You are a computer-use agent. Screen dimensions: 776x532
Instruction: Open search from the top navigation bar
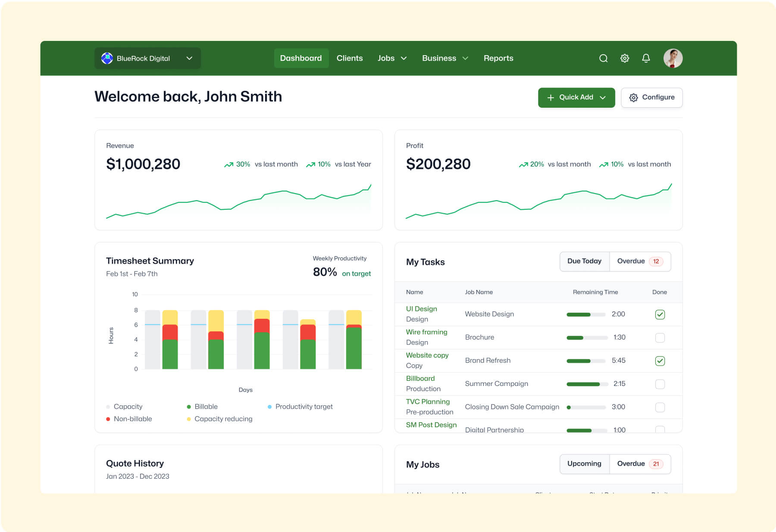(x=603, y=58)
